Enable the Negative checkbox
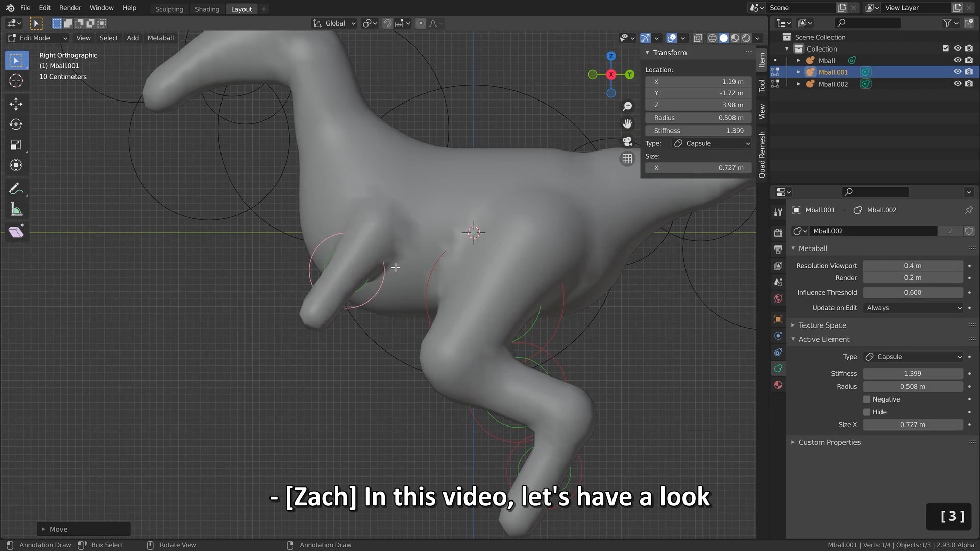Screen dimensions: 980x551 (867, 399)
